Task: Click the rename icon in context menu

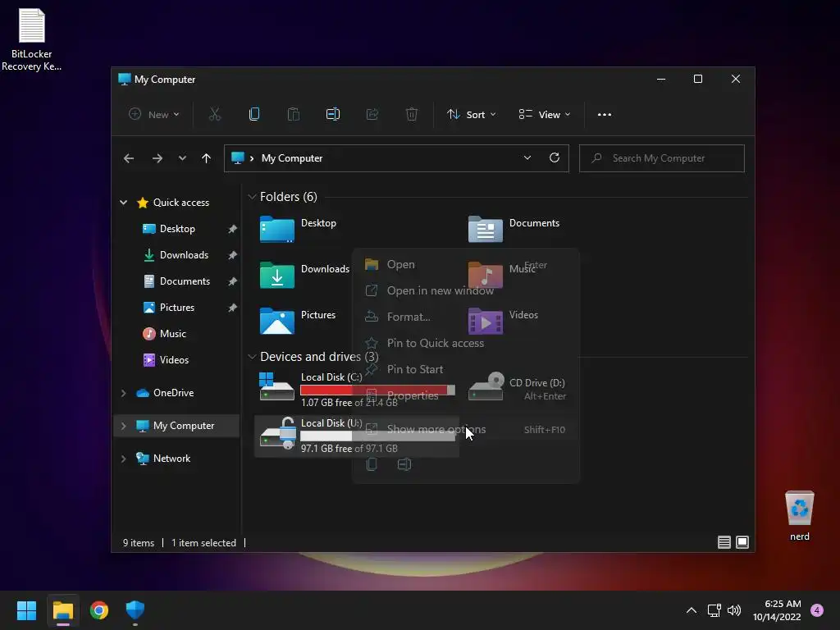Action: [x=404, y=464]
